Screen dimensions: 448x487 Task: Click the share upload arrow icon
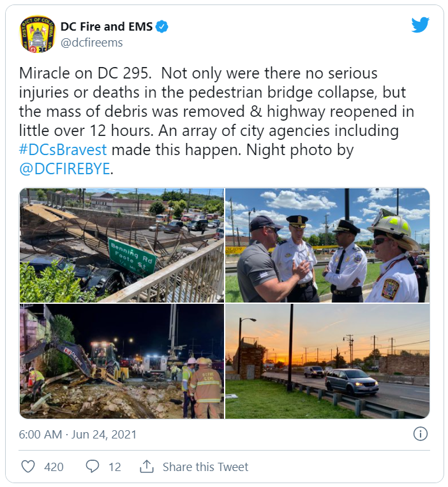(x=147, y=466)
